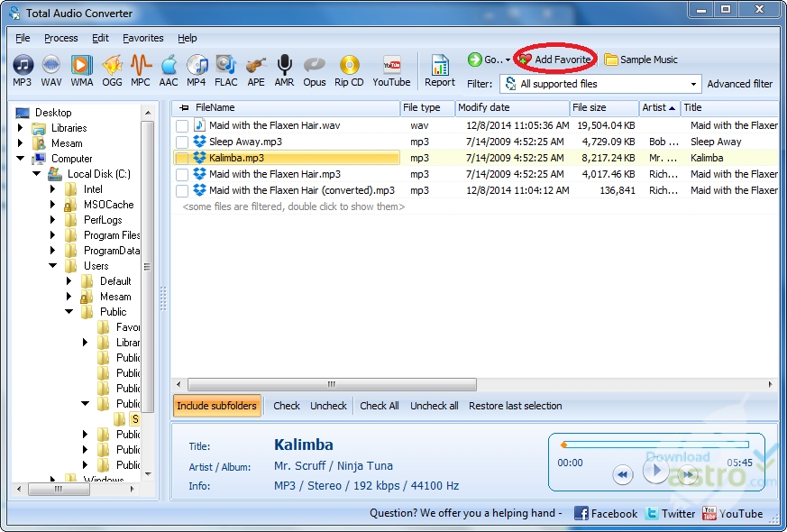Open the Go dropdown arrow
Screen dimensions: 787x532
click(x=508, y=60)
